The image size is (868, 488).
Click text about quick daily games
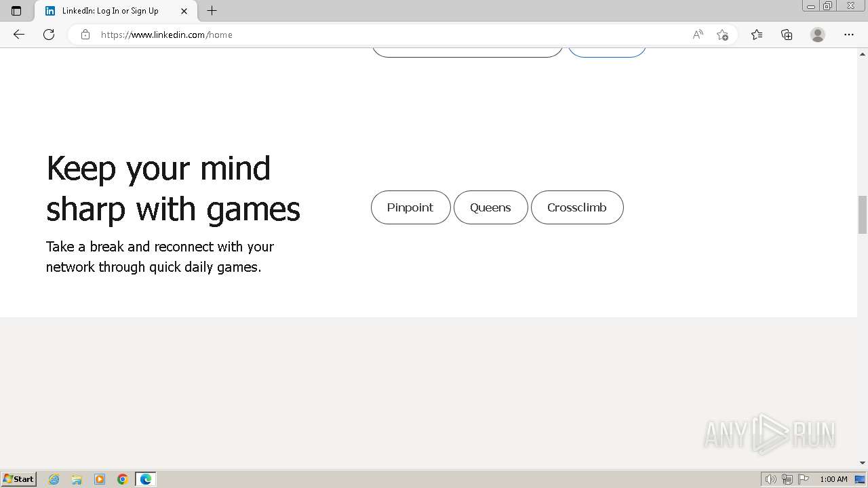pyautogui.click(x=160, y=257)
